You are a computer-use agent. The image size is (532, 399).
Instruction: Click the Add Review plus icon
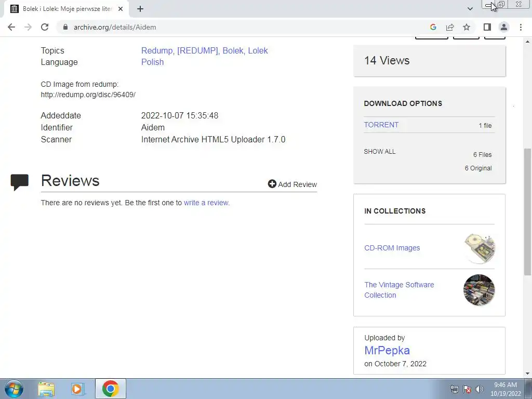point(272,183)
